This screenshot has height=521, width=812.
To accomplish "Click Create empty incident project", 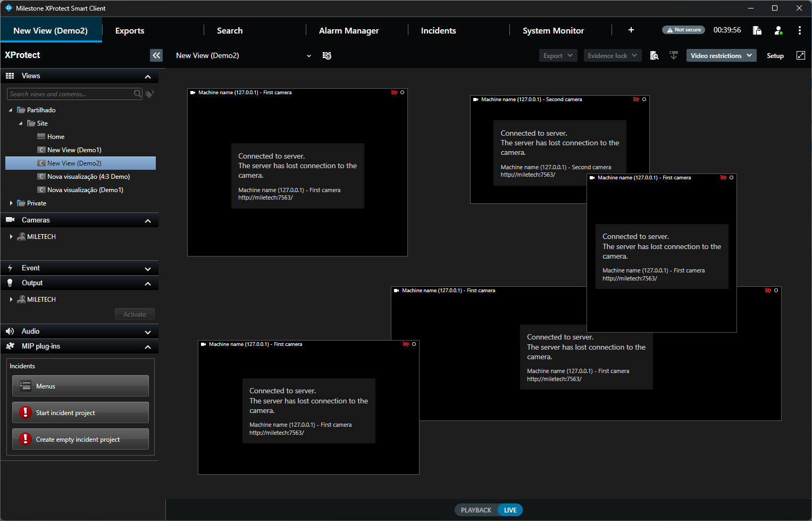I will tap(80, 439).
